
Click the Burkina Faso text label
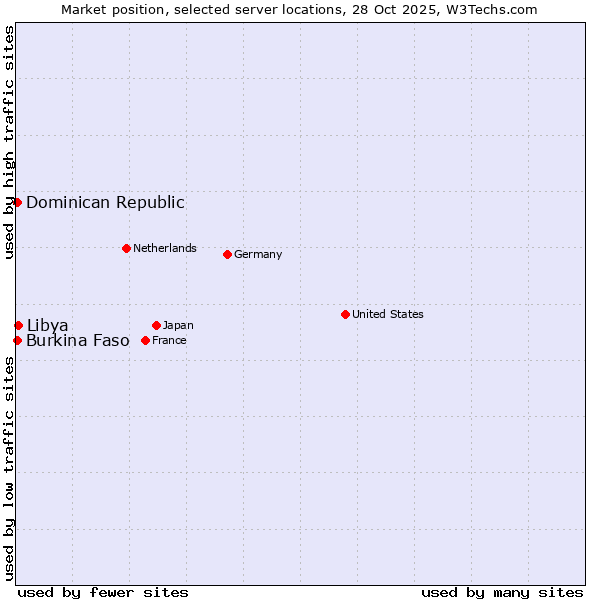tap(78, 340)
